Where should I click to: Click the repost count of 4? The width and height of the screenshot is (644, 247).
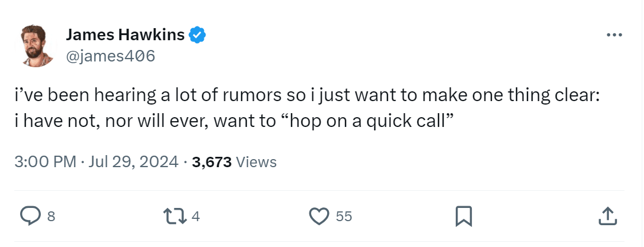(195, 217)
